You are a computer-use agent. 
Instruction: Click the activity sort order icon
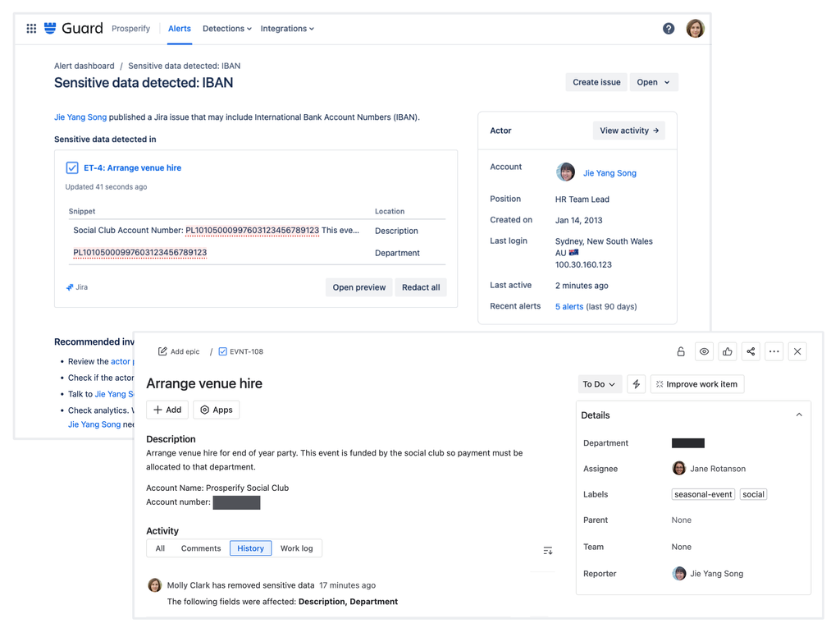(x=547, y=551)
